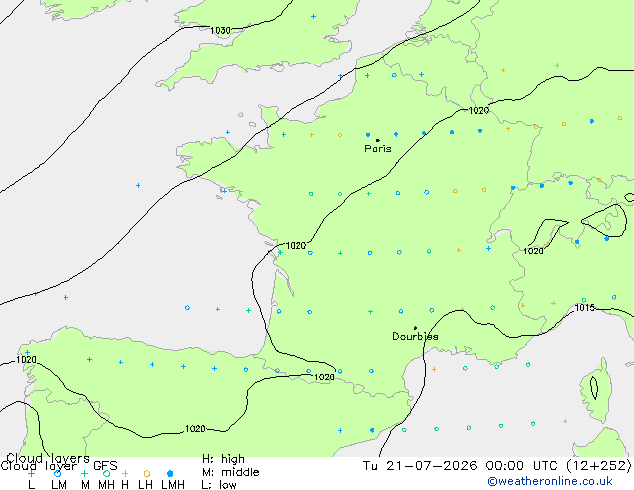This screenshot has width=634, height=490.
Task: Click the 1020 label at Spain's northwest corner
Action: click(x=26, y=359)
